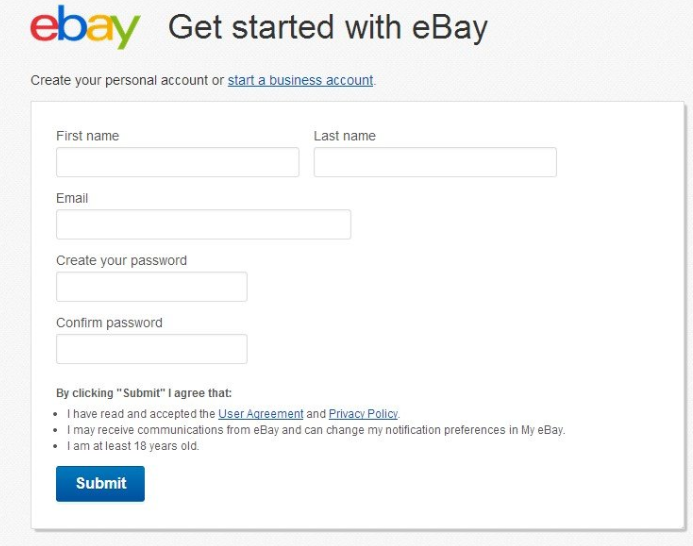
Task: Click the eBay logo
Action: click(85, 27)
